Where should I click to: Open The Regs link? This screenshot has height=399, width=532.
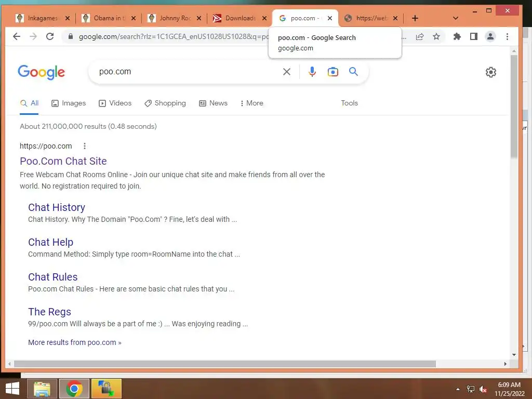[x=49, y=312]
